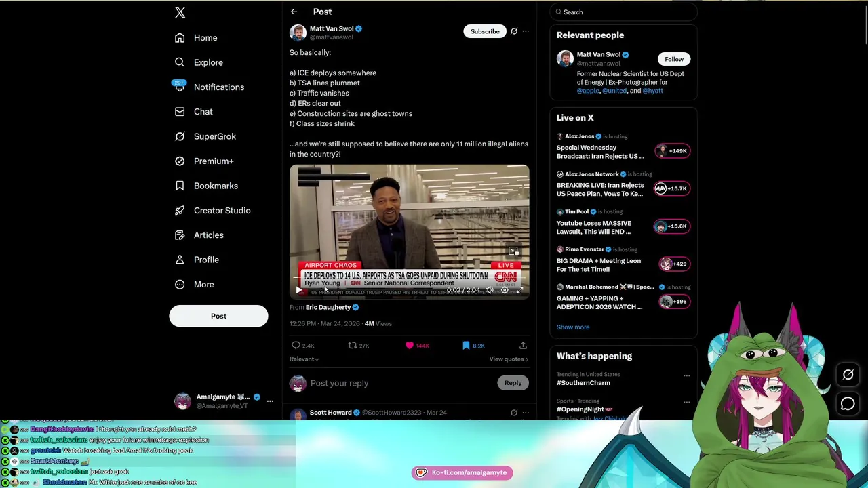
Task: Open the Explore search icon
Action: (x=180, y=62)
